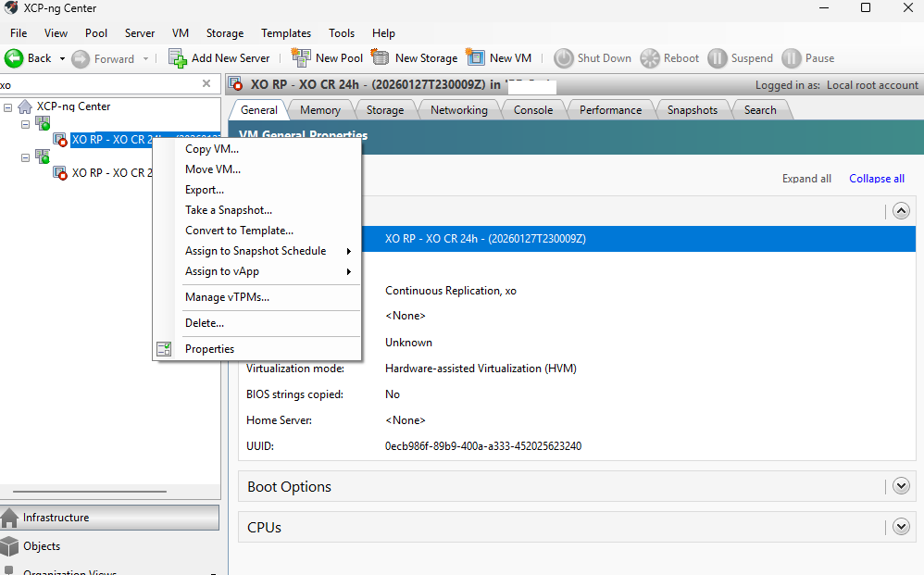The height and width of the screenshot is (575, 924).
Task: Choose Take a Snapshot from context menu
Action: 229,210
